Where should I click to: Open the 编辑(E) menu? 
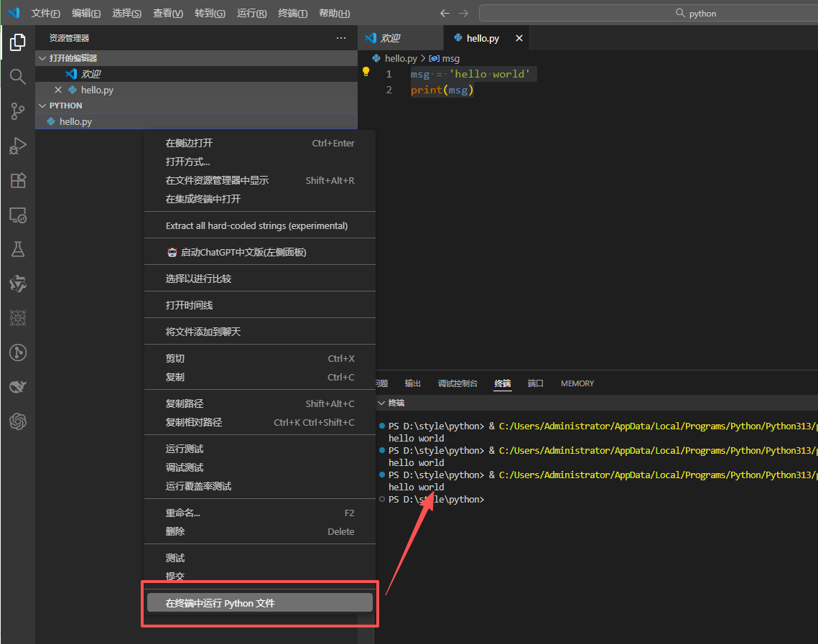[86, 13]
